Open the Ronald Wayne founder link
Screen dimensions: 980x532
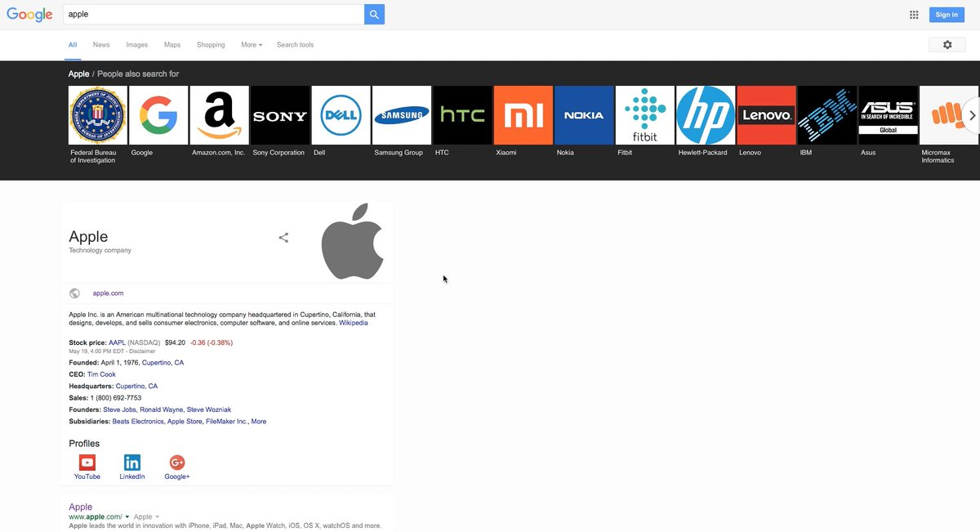(x=162, y=410)
